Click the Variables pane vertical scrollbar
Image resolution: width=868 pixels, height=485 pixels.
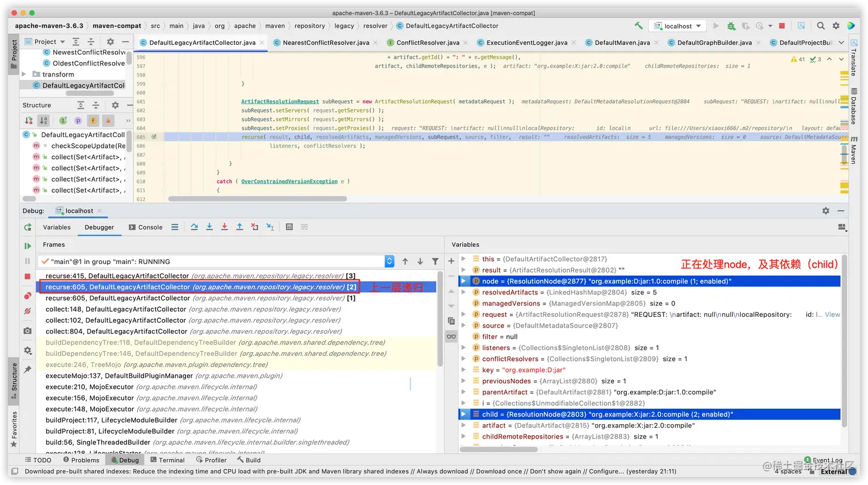844,341
